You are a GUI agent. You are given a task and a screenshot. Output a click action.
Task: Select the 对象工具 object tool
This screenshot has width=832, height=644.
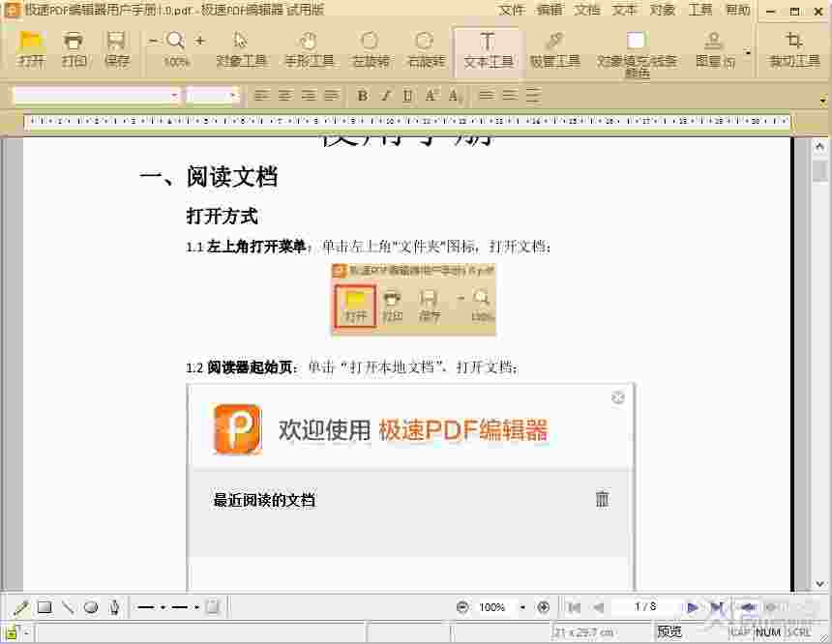[241, 48]
